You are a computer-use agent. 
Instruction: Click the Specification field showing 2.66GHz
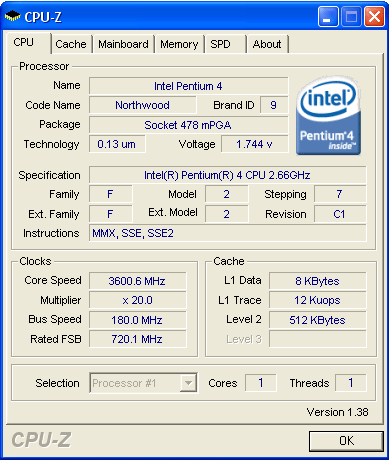[x=227, y=175]
